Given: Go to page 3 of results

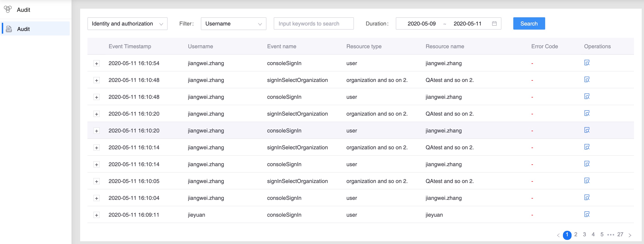Looking at the screenshot, I should click(x=585, y=234).
